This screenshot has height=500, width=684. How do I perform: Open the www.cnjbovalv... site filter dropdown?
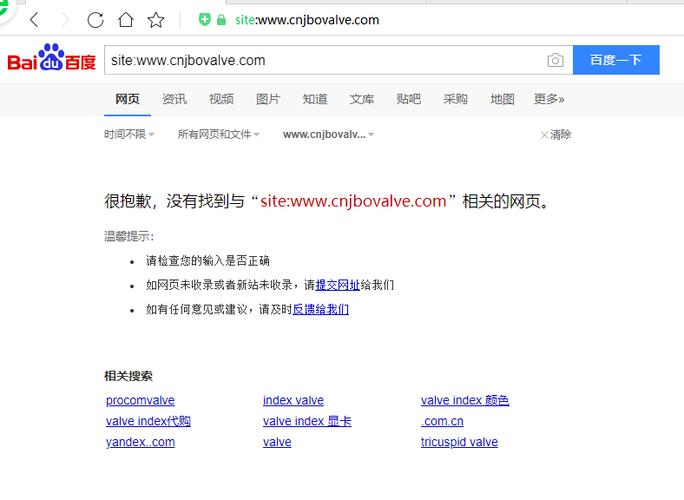(328, 134)
